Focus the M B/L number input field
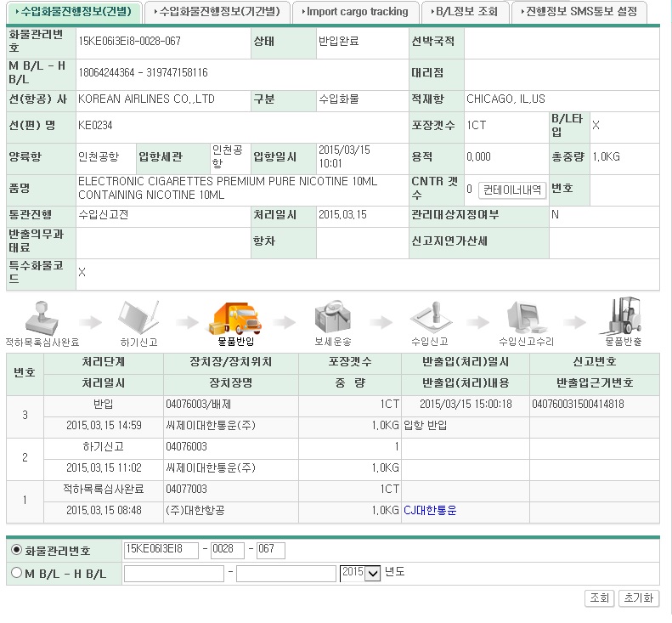This screenshot has width=672, height=623. point(174,573)
